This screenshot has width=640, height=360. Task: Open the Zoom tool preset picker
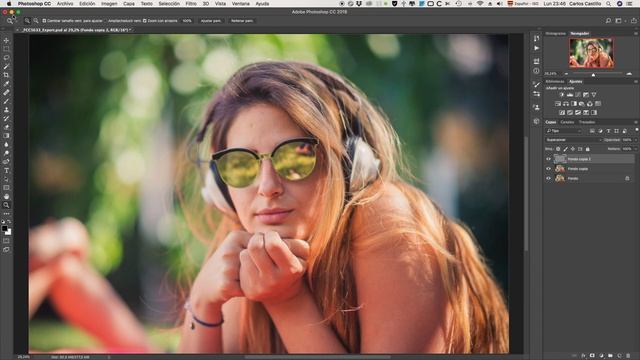tap(11, 20)
